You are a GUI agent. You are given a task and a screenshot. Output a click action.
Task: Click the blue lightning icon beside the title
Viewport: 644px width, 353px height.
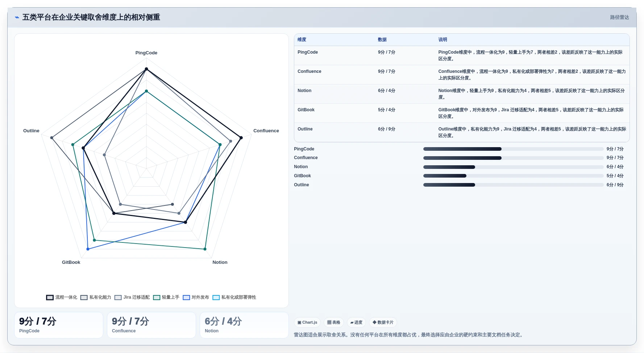(x=17, y=17)
